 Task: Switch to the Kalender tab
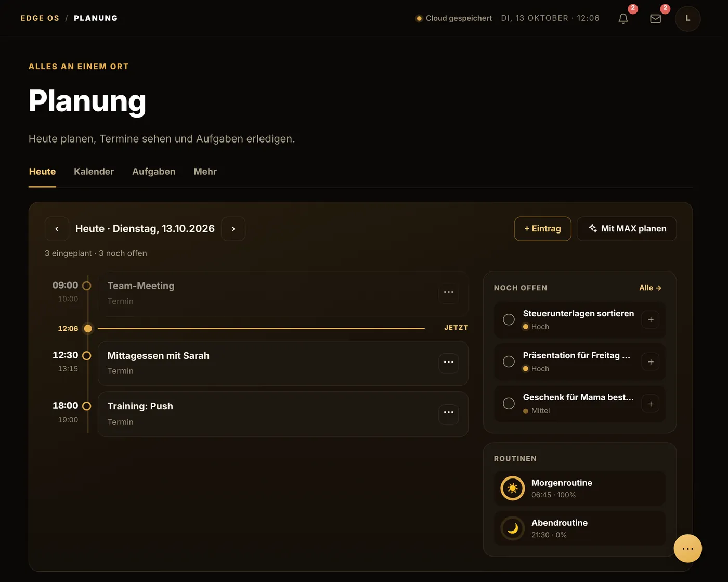coord(94,172)
